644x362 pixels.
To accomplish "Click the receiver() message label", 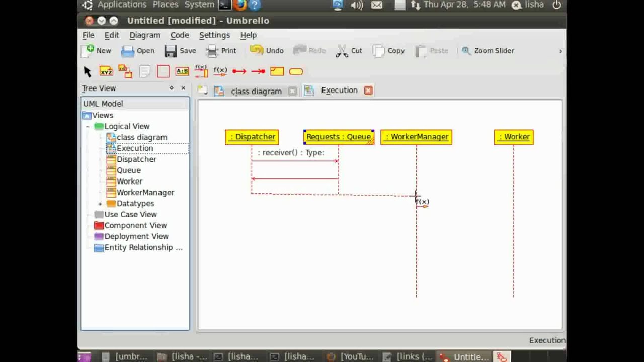I will click(x=291, y=152).
